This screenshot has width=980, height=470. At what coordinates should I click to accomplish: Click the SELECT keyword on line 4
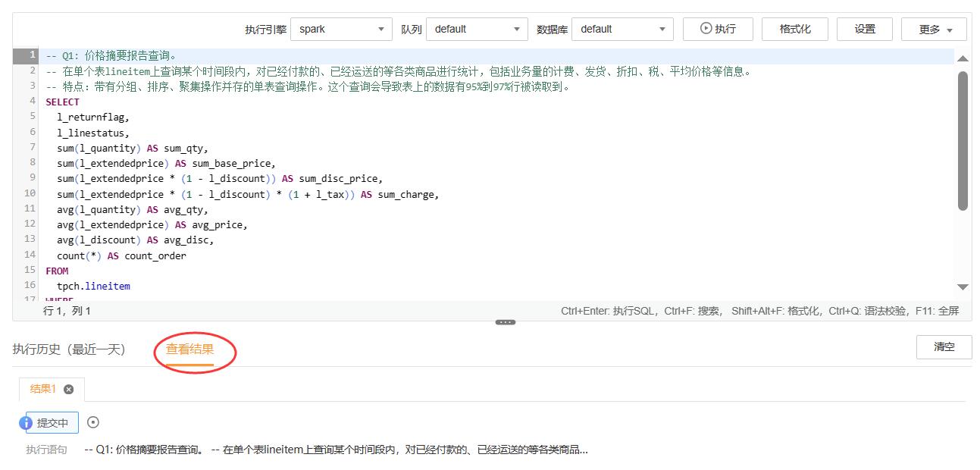click(x=62, y=102)
